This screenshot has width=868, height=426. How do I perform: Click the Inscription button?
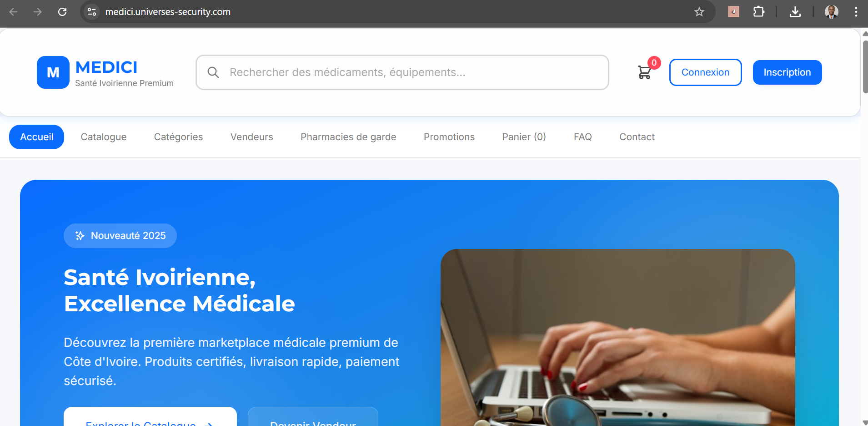[788, 72]
